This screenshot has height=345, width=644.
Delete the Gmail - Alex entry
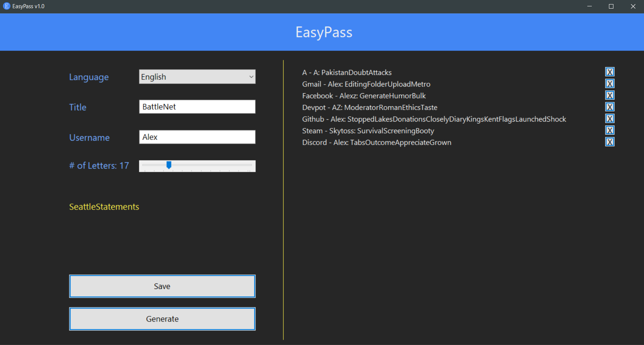610,84
